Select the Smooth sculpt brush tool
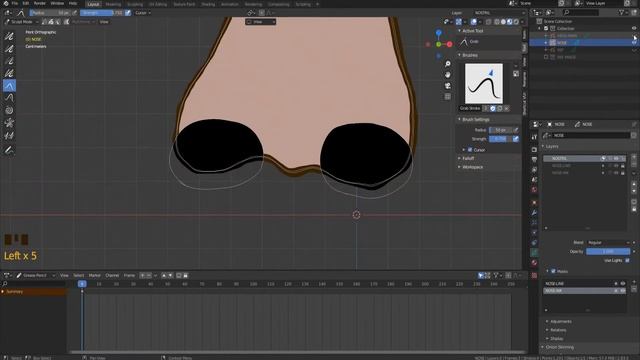The width and height of the screenshot is (640, 360). click(9, 36)
